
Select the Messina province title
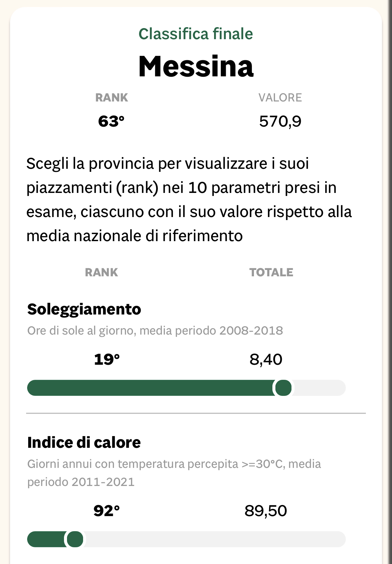[x=196, y=66]
